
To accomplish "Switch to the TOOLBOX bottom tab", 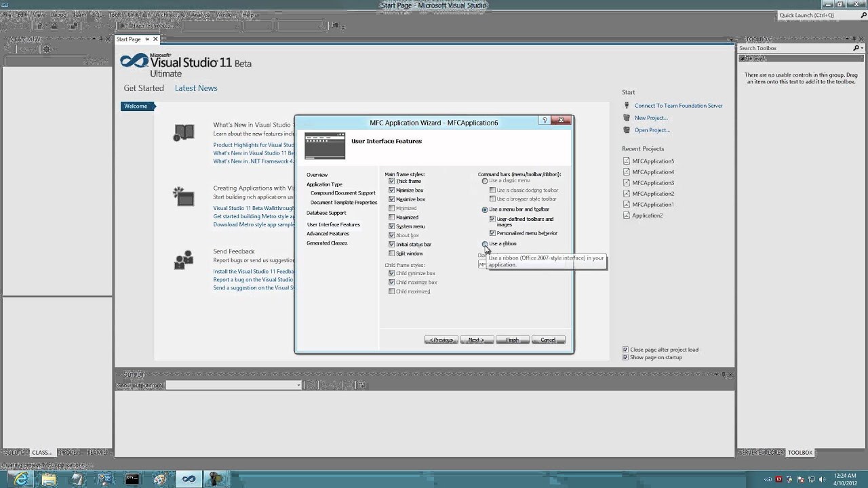I will [x=800, y=453].
